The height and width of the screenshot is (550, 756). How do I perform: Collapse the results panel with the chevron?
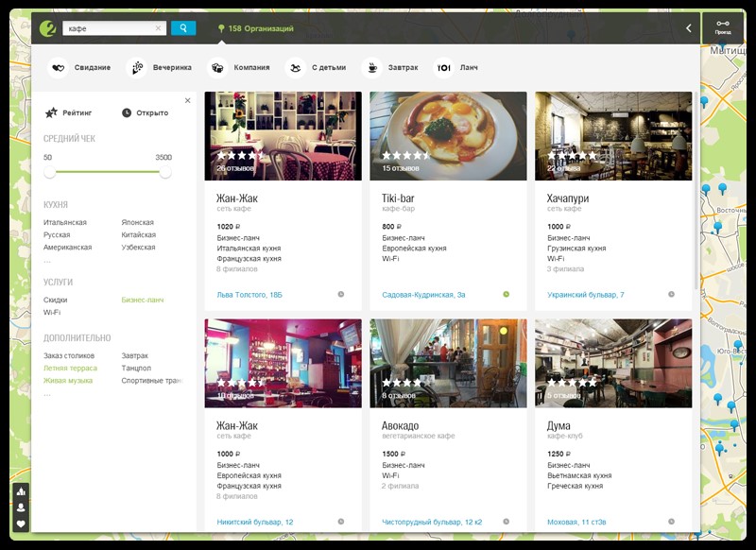(x=688, y=28)
